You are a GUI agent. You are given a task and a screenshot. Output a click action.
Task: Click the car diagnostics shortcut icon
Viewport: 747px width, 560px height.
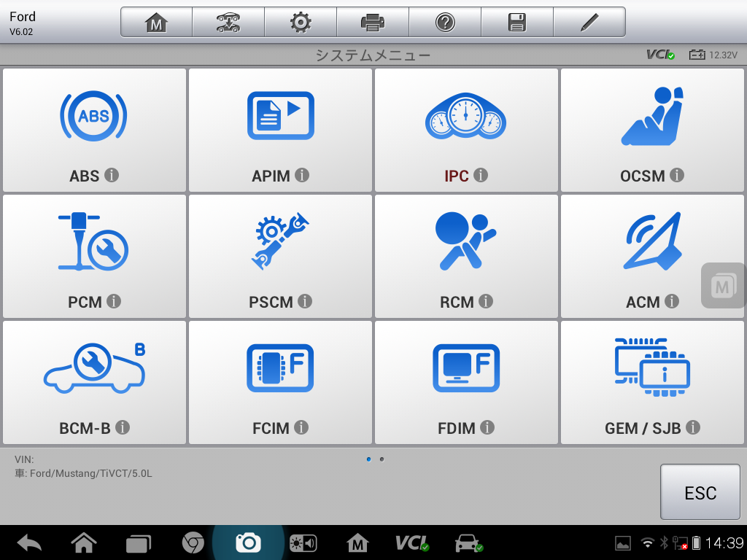(x=469, y=542)
